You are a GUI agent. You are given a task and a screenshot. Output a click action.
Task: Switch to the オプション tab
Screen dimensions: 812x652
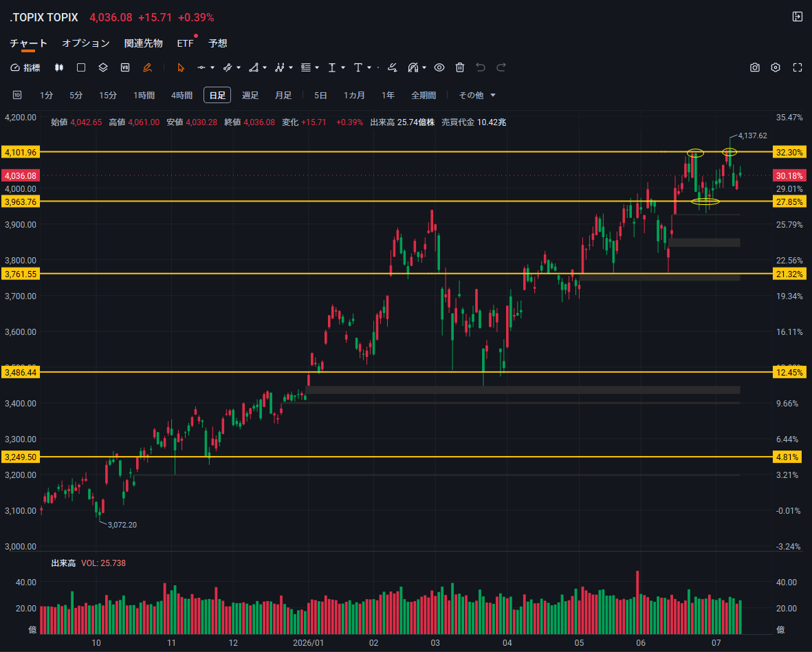86,43
